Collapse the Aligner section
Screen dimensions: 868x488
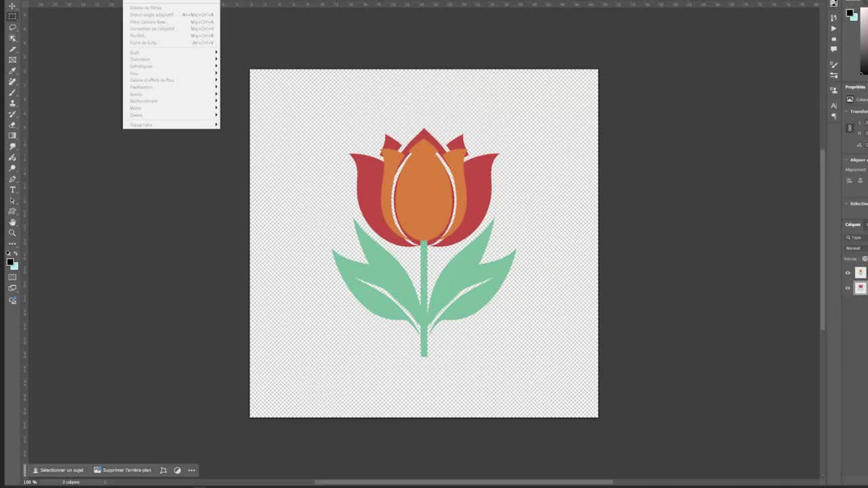tap(846, 160)
